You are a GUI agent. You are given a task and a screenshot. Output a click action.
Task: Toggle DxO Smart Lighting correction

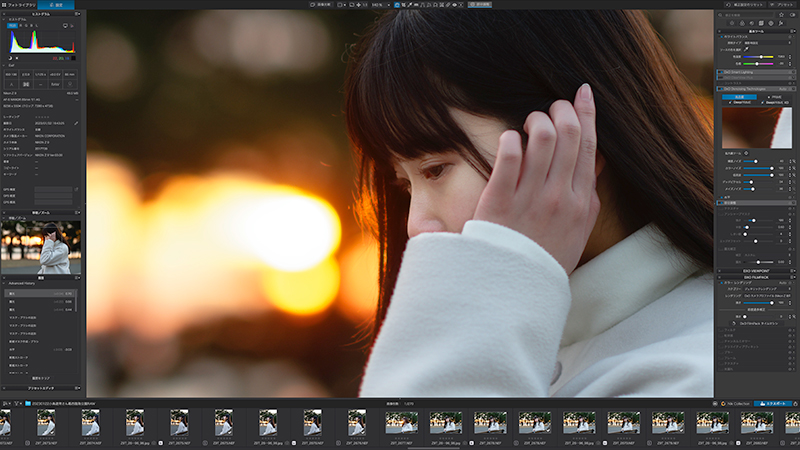click(x=721, y=72)
